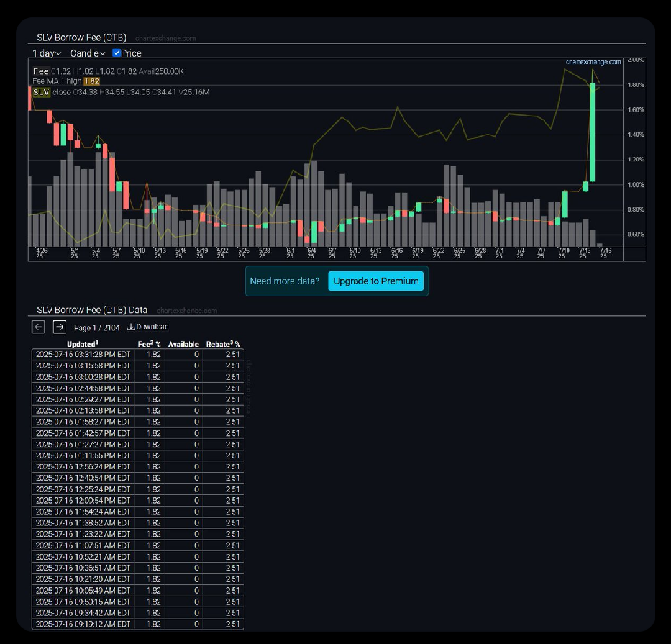The width and height of the screenshot is (671, 644).
Task: Open the Candle chart type dropdown
Action: coord(88,53)
